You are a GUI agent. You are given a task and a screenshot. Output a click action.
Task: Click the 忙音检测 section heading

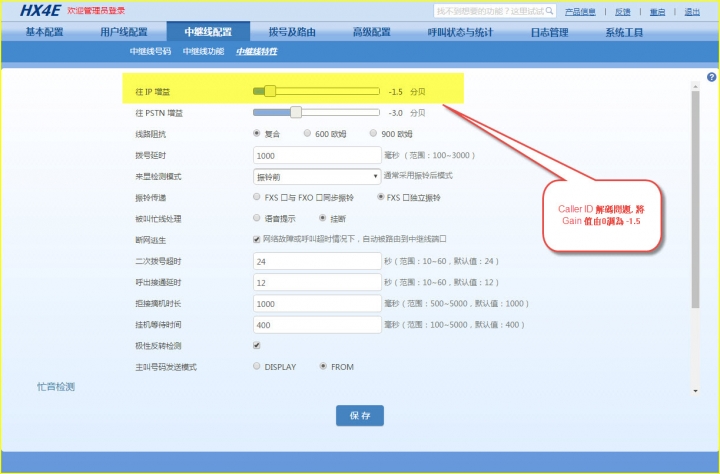pos(56,387)
